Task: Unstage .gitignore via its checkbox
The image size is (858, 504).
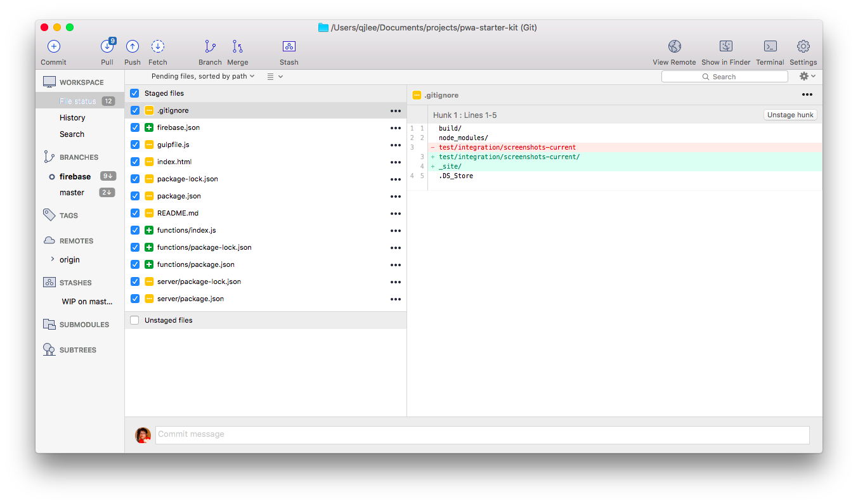Action: click(x=135, y=110)
